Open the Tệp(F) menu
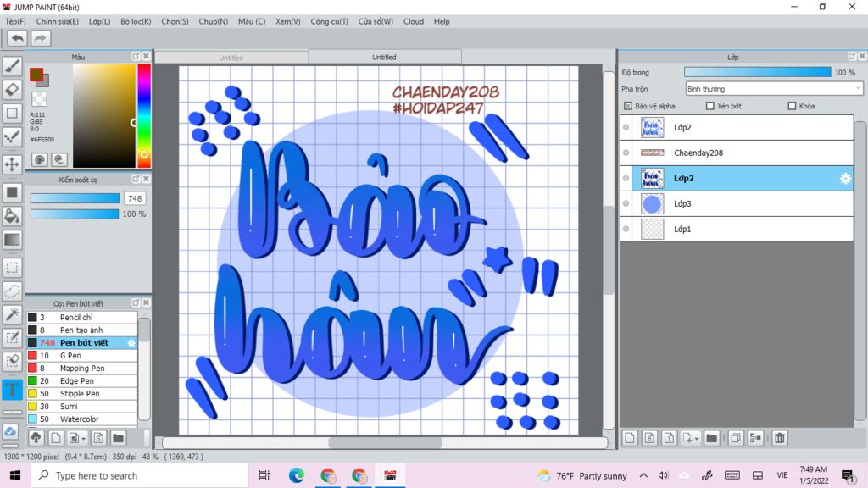868x488 pixels. (15, 21)
